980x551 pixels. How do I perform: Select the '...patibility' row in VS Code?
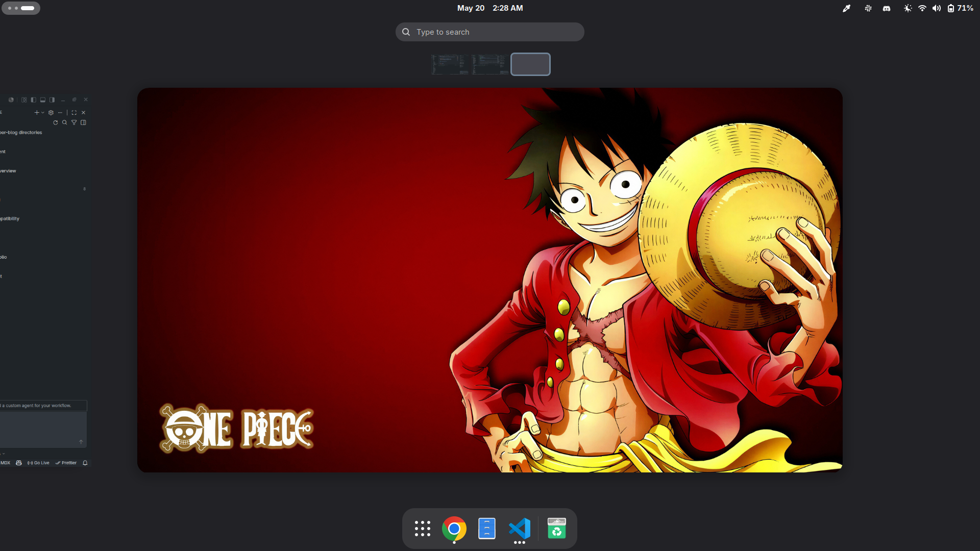click(x=10, y=219)
